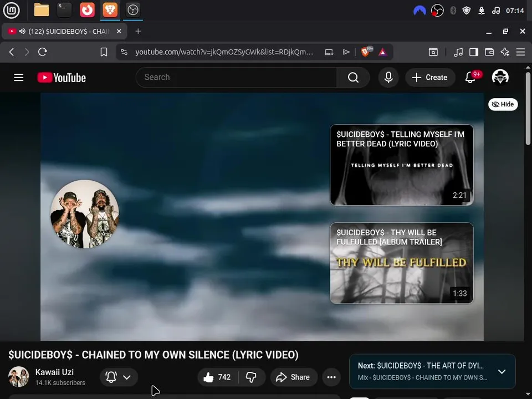Click the Kawaii Uzi channel avatar
532x399 pixels.
tap(19, 377)
